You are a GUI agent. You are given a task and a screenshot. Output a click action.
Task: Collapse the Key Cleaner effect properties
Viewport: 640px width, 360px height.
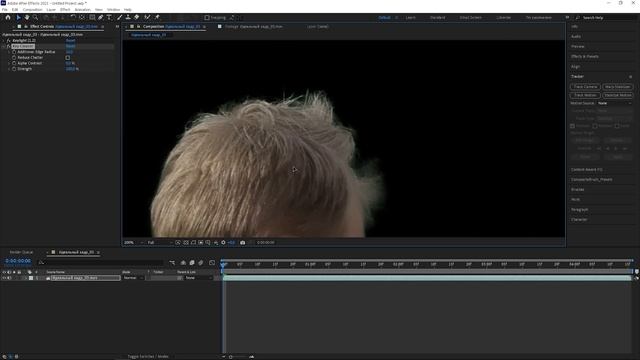[4, 46]
